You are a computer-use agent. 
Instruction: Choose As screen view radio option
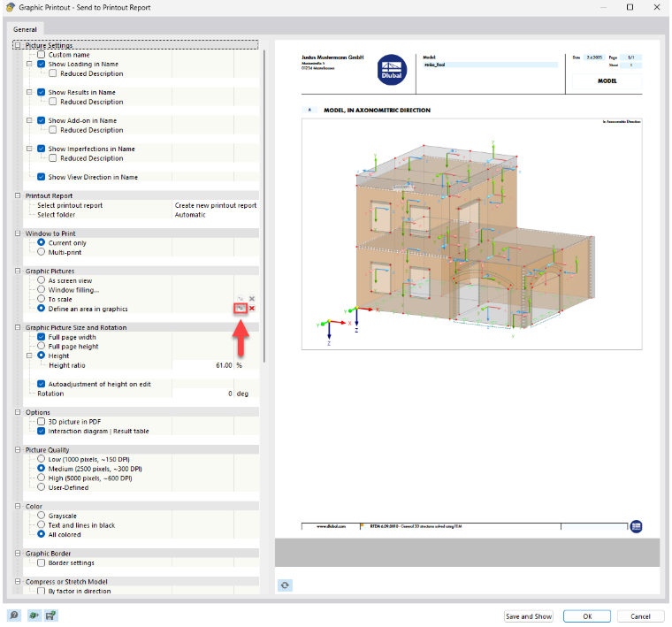(x=42, y=280)
